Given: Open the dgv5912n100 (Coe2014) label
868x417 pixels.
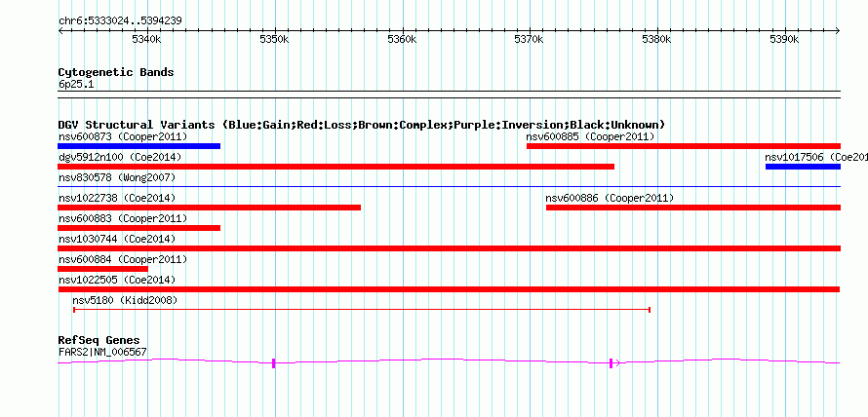Looking at the screenshot, I should (120, 157).
